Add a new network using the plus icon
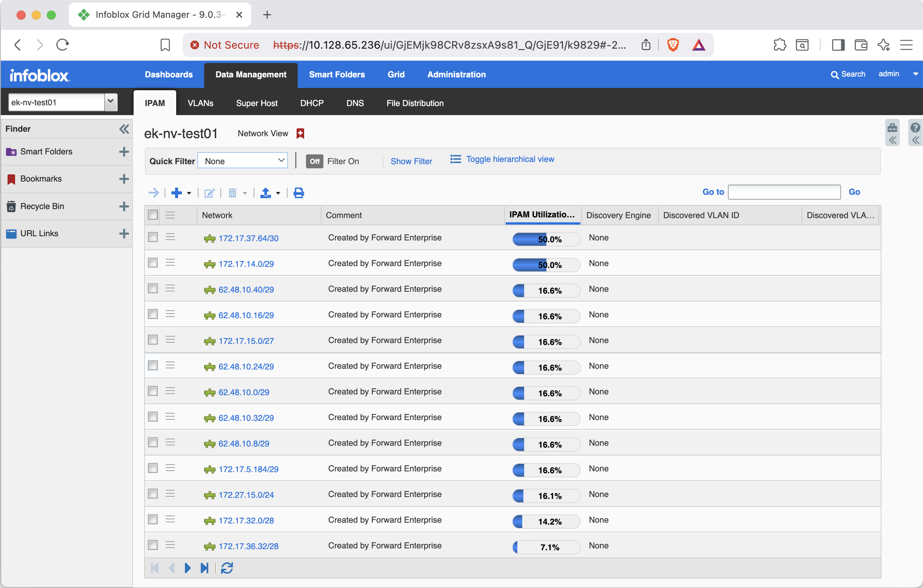 click(x=177, y=193)
